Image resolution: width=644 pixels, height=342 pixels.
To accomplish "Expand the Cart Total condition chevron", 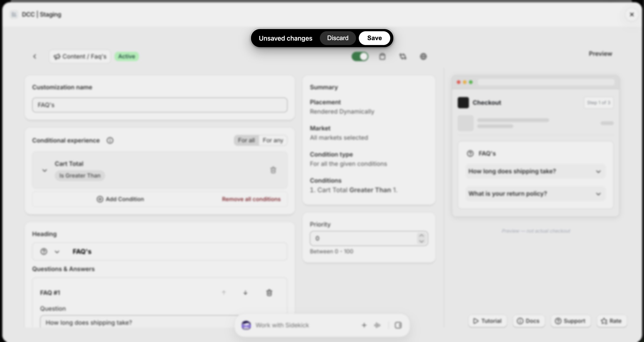I will coord(45,170).
